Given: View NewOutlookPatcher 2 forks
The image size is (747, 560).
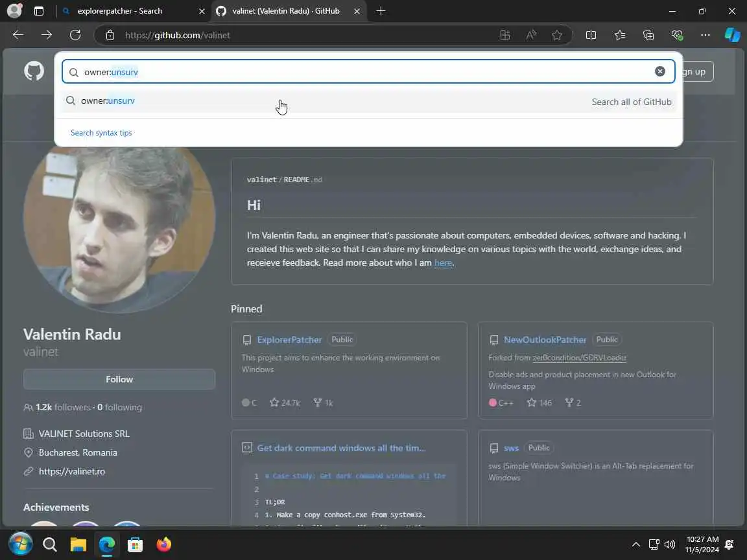Looking at the screenshot, I should 573,403.
